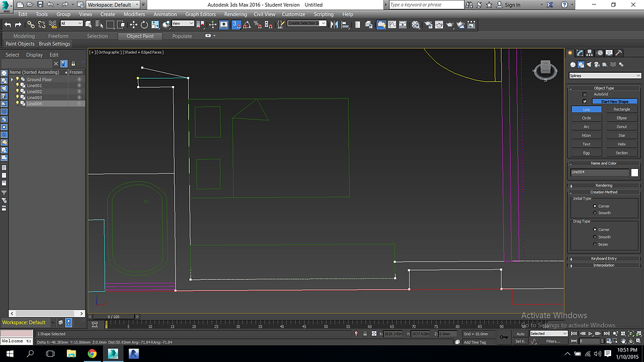The image size is (644, 362).
Task: Open the Render Setup icon
Action: 428,25
